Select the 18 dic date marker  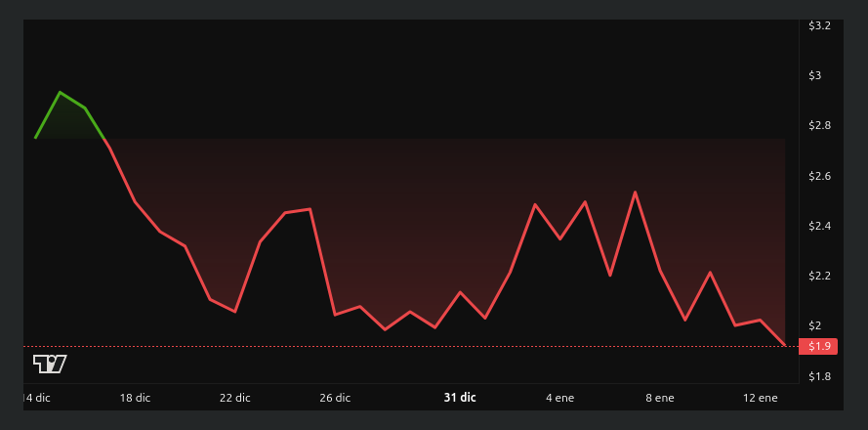(x=135, y=398)
